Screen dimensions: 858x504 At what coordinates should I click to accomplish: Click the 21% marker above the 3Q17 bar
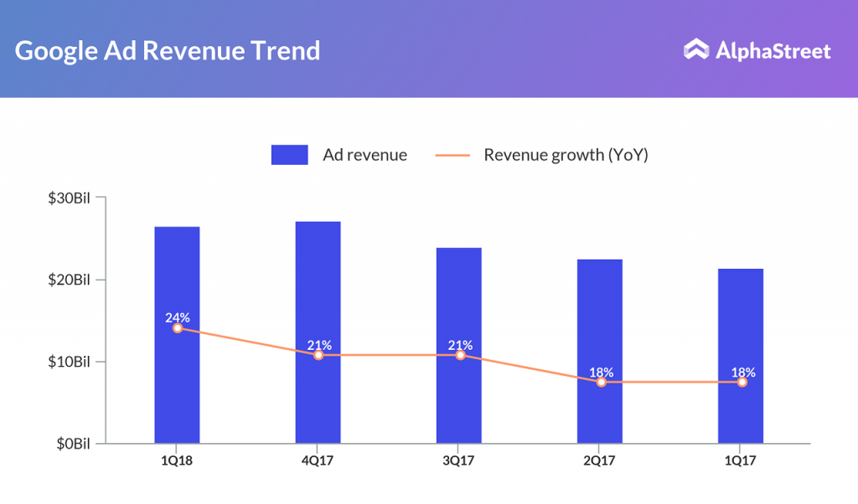click(459, 356)
